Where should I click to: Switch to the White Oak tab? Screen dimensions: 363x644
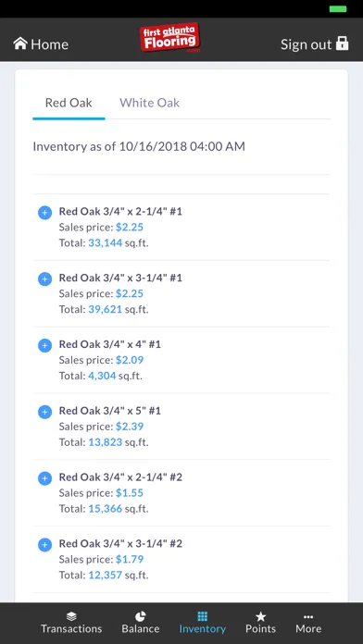coord(149,103)
